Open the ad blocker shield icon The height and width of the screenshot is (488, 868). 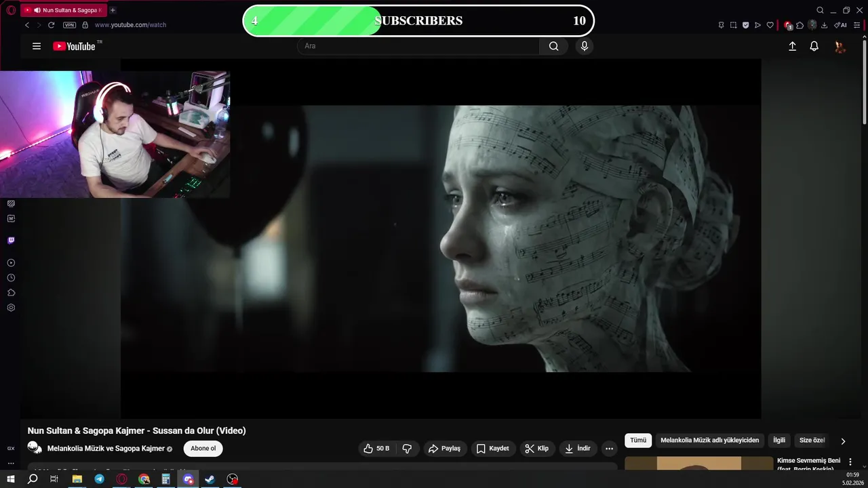[x=745, y=25]
